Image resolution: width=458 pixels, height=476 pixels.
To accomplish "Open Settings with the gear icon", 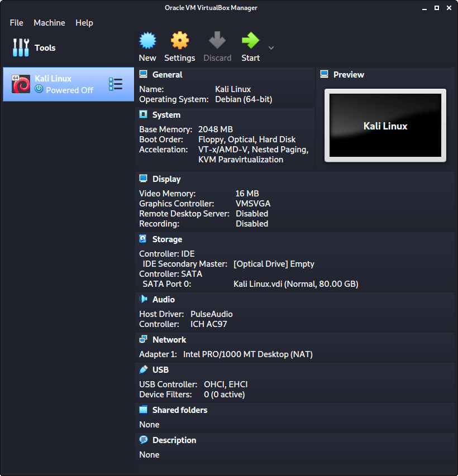I will [179, 41].
